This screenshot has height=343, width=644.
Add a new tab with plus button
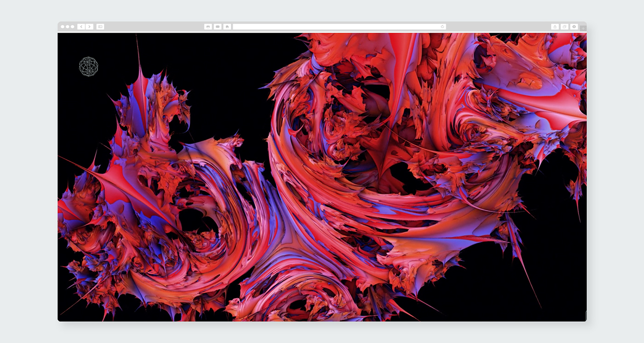[x=583, y=29]
